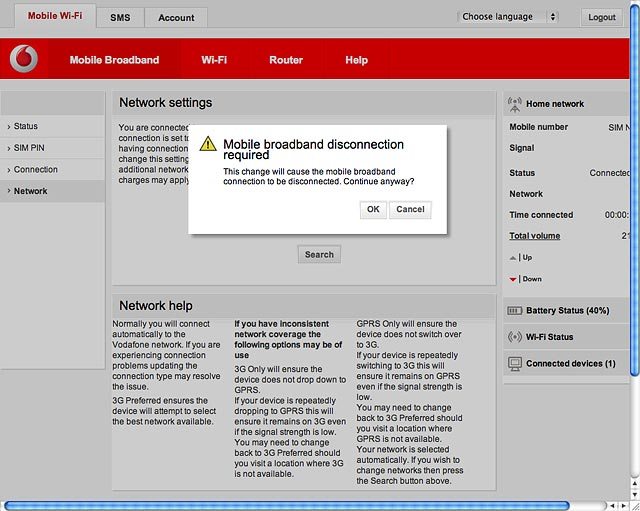Viewport: 640px width, 511px height.
Task: Click the scroll left arrow at bottom
Action: tap(612, 506)
